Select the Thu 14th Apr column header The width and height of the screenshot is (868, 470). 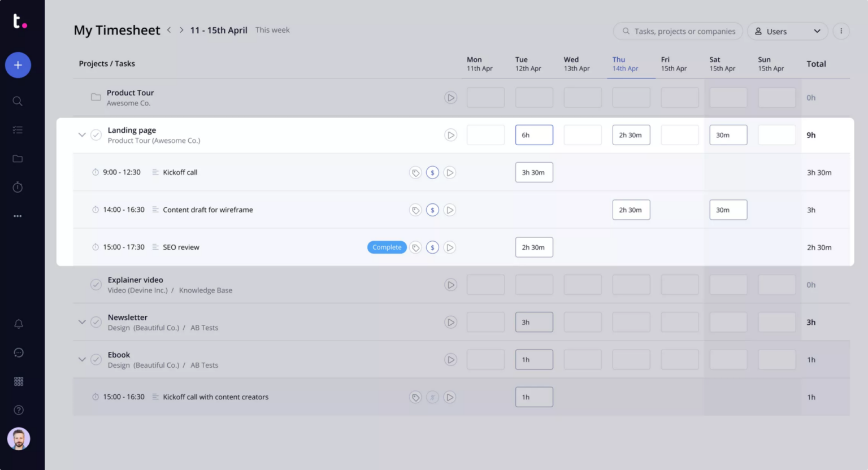pyautogui.click(x=625, y=63)
